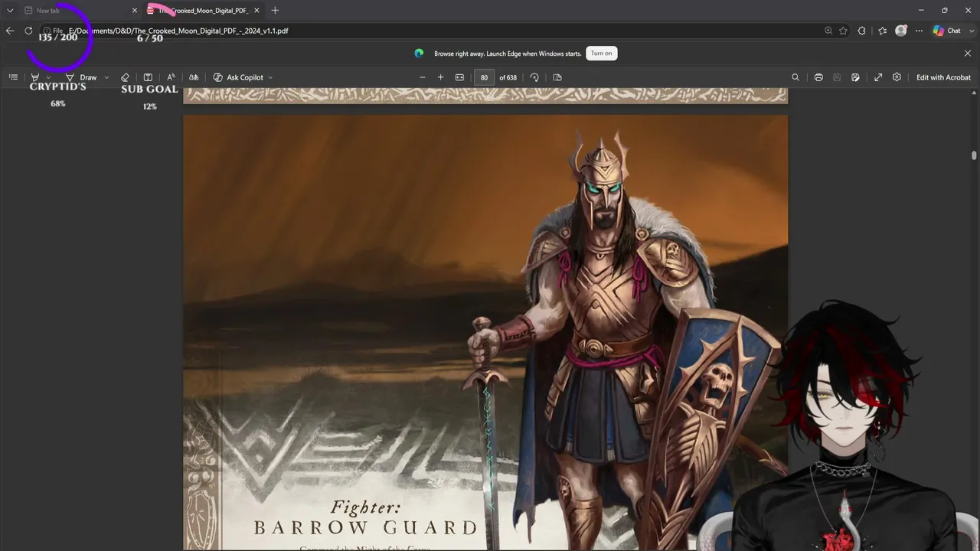Open Copilot Chat
The width and height of the screenshot is (980, 551).
pyautogui.click(x=947, y=31)
